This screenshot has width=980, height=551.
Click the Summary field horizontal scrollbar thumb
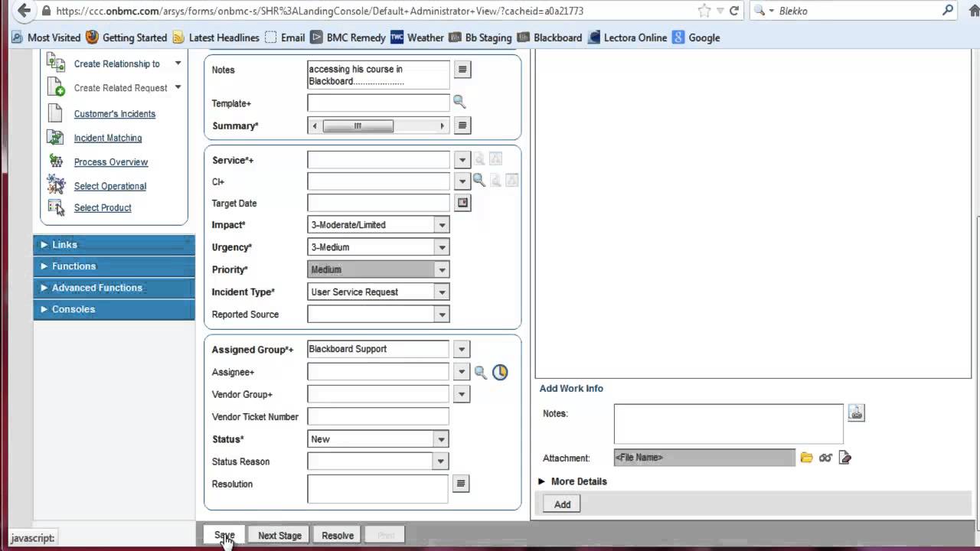coord(358,126)
